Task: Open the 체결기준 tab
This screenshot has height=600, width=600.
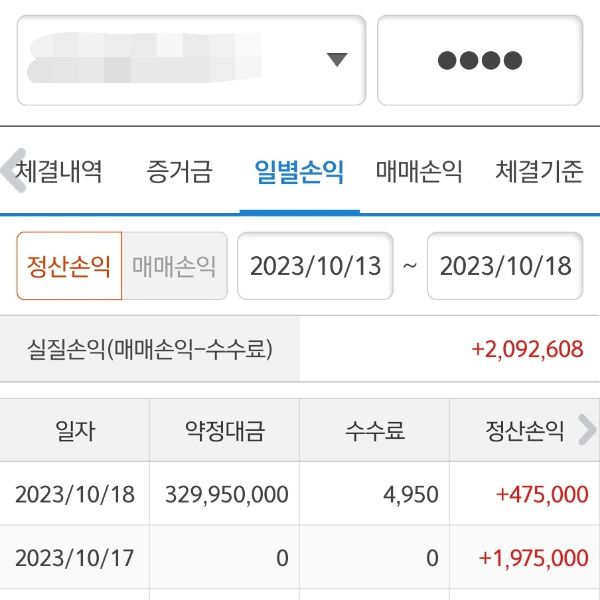Action: (x=538, y=172)
